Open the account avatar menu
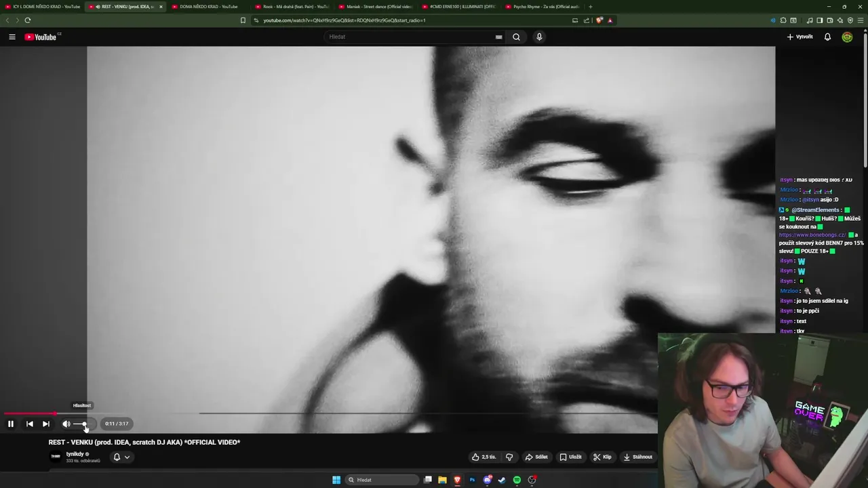 (x=847, y=37)
